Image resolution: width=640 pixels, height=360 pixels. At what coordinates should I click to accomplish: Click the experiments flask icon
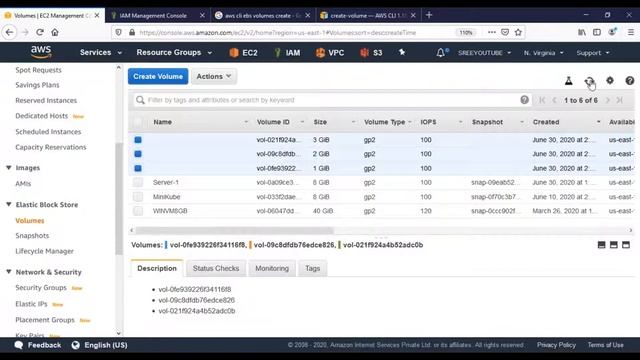click(569, 81)
